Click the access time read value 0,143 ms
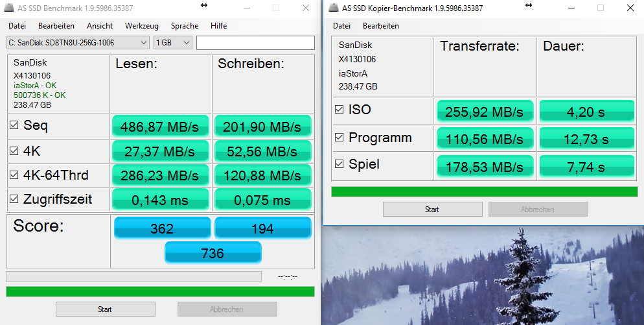 [x=160, y=200]
